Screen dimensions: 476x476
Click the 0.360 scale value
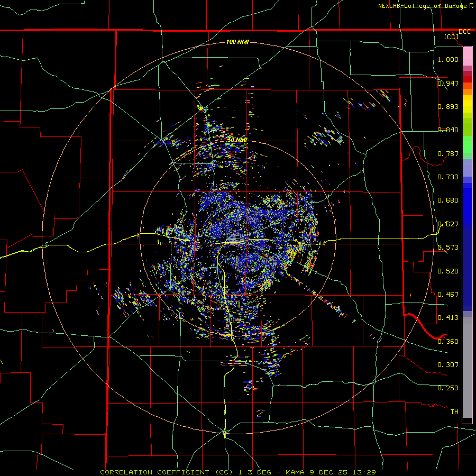[x=448, y=341]
